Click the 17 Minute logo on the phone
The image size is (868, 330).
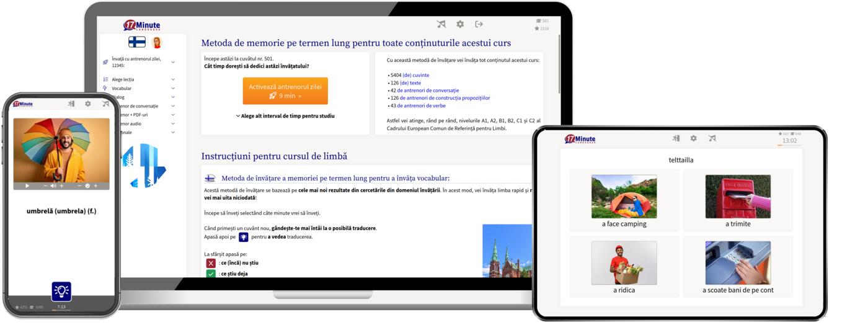point(23,104)
